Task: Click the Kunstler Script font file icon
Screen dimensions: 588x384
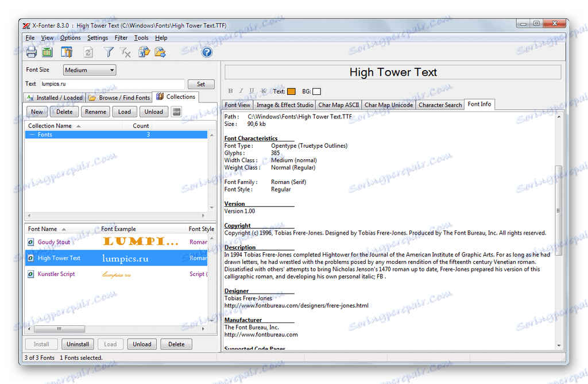Action: [31, 274]
